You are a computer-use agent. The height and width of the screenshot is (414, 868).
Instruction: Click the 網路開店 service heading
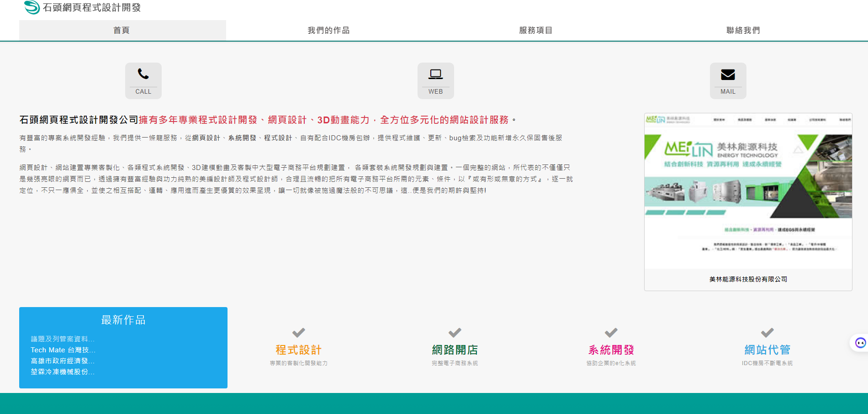(x=455, y=350)
